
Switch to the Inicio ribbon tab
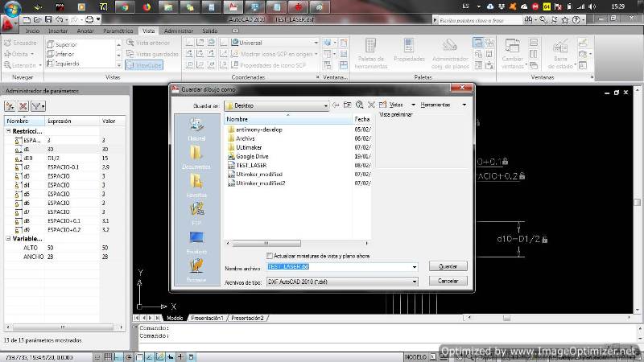pos(32,31)
